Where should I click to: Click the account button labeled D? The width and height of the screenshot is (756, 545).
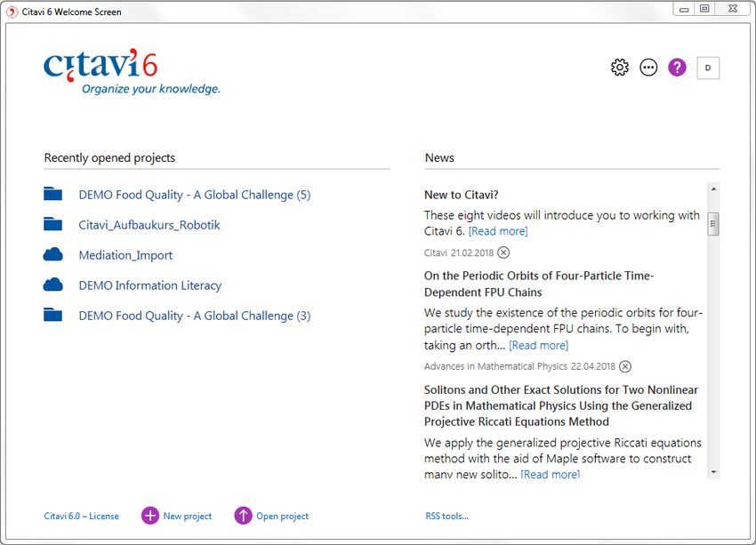tap(708, 68)
